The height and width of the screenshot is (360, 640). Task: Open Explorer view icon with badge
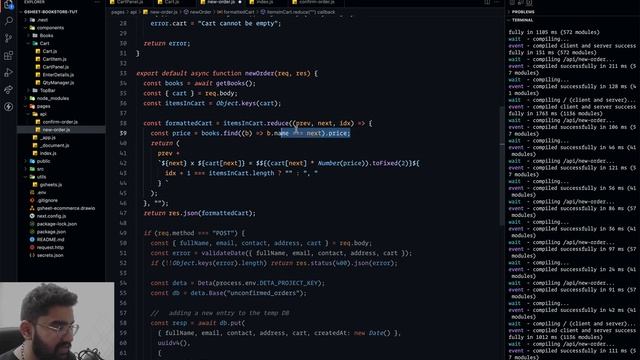[9, 5]
